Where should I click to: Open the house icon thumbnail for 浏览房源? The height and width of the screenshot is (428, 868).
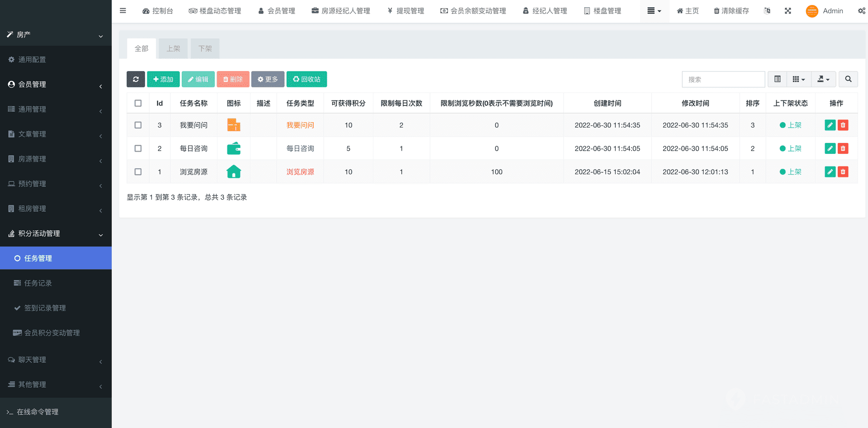pos(234,172)
